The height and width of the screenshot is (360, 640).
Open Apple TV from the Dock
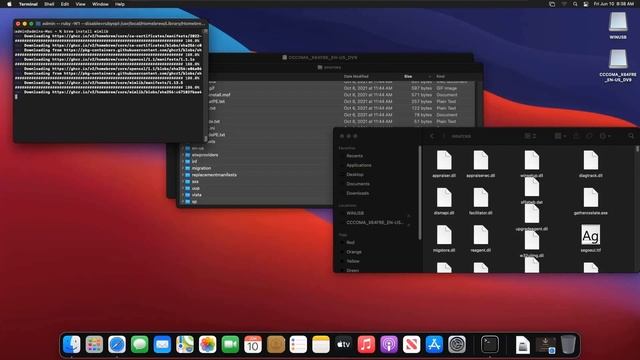[344, 344]
